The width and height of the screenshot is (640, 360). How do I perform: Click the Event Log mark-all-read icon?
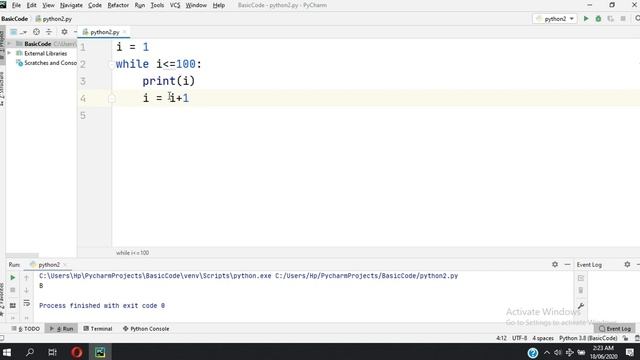[x=581, y=278]
